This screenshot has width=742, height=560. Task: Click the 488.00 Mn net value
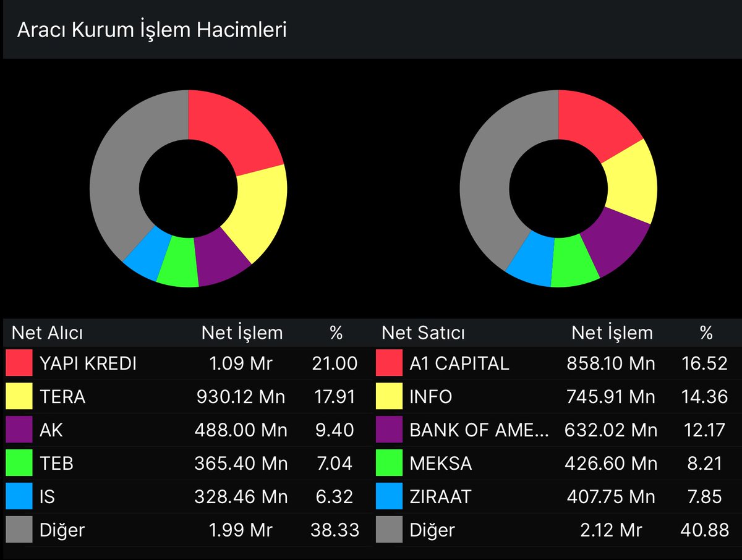[x=242, y=430]
